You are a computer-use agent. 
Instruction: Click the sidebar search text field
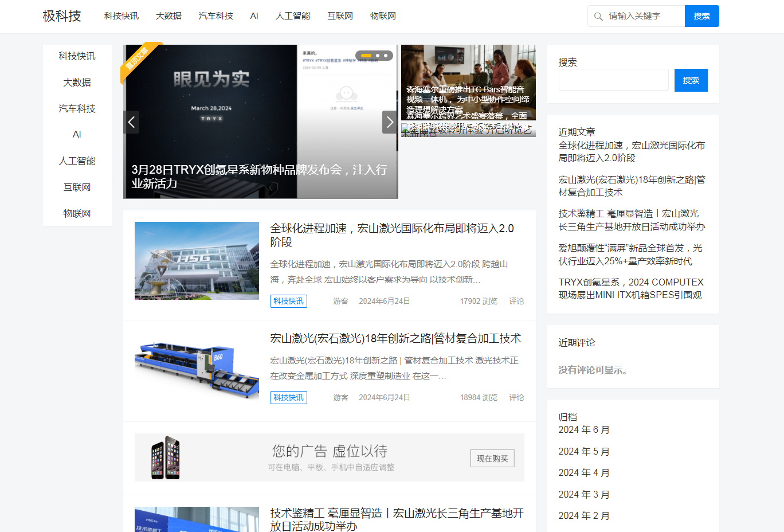tap(614, 80)
